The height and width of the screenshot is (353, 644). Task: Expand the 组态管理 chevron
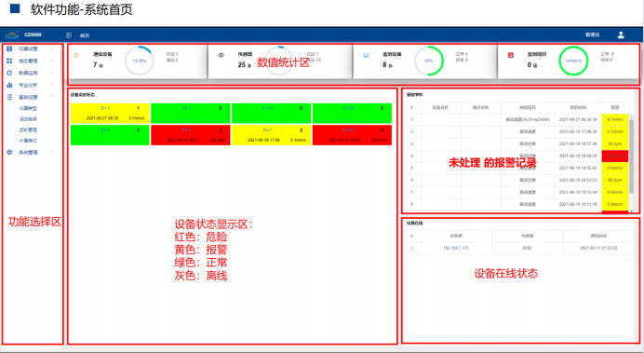pyautogui.click(x=52, y=61)
